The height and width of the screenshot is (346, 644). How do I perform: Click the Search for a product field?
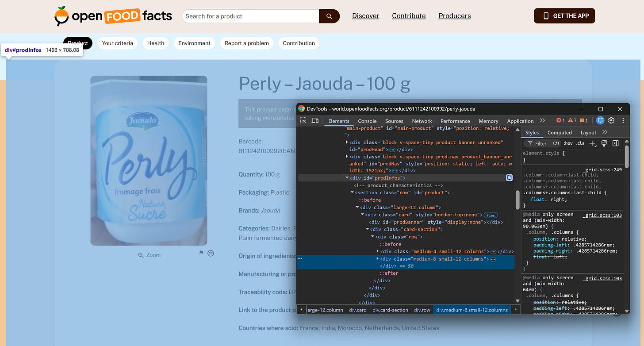point(250,16)
